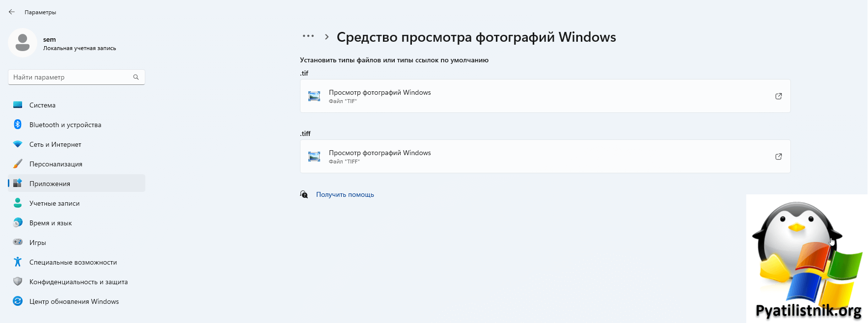The height and width of the screenshot is (323, 868).
Task: Click the photo viewer icon in the .tif row
Action: 314,96
